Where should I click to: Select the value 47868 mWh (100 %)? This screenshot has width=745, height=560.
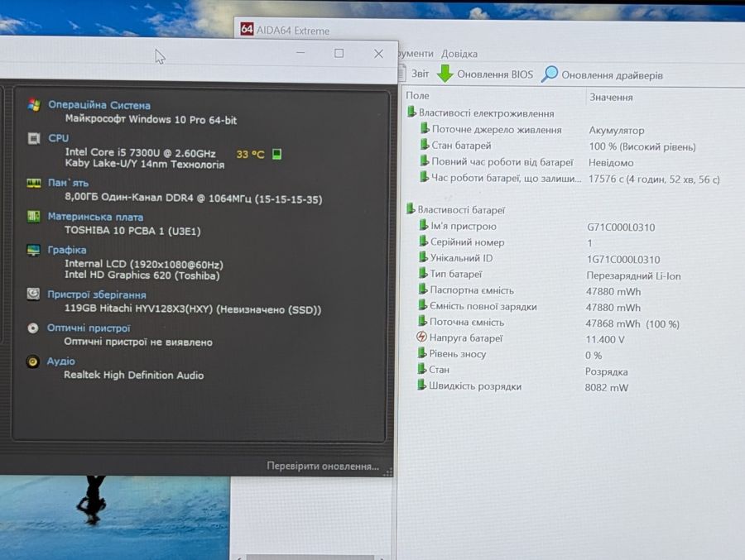632,324
